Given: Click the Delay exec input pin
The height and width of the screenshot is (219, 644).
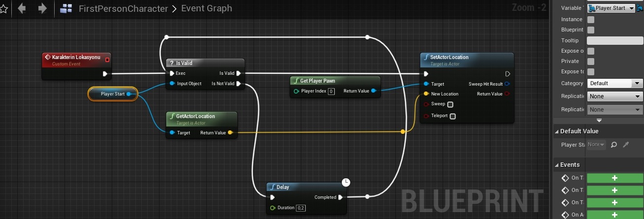Looking at the screenshot, I should [273, 197].
